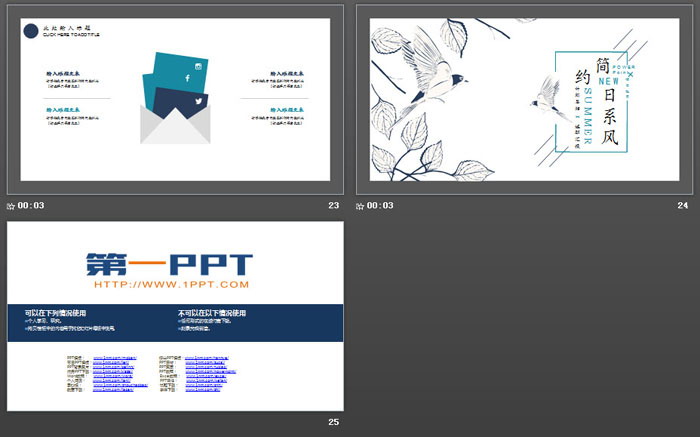700x437 pixels.
Task: Click the 可以在下列情况使用 heading
Action: pos(57,312)
